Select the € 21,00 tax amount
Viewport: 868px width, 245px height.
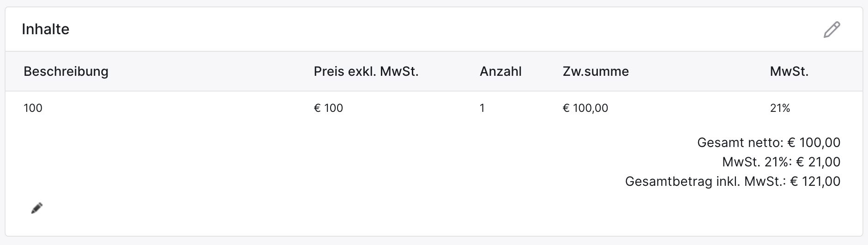(x=818, y=162)
